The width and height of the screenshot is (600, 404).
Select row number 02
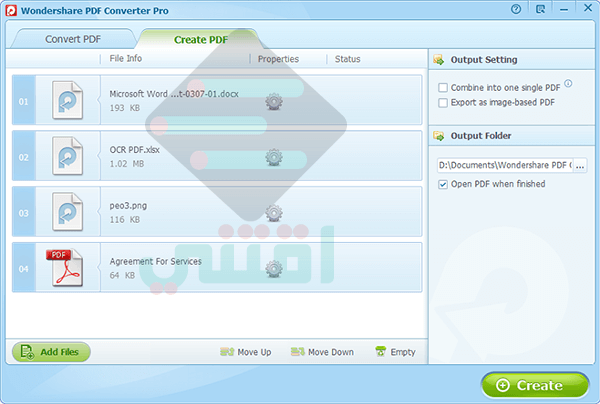click(24, 157)
